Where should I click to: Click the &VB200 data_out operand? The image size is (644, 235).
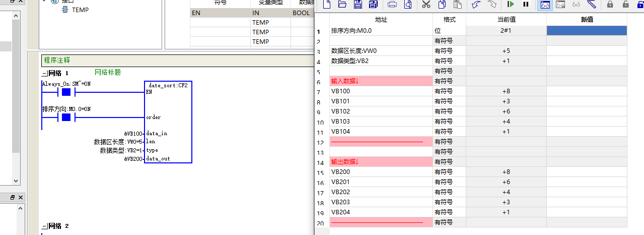pyautogui.click(x=133, y=159)
